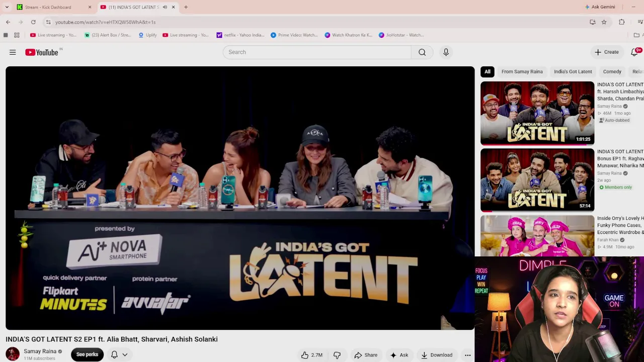Open the 57:14 Bonus EP1 thumbnail
644x362 pixels.
tap(537, 180)
